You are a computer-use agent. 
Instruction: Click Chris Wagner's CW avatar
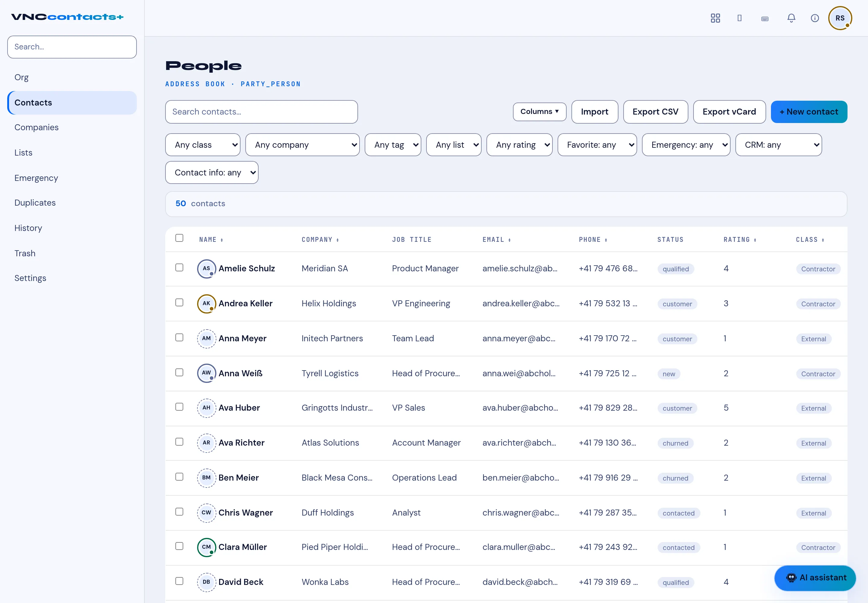(x=206, y=513)
